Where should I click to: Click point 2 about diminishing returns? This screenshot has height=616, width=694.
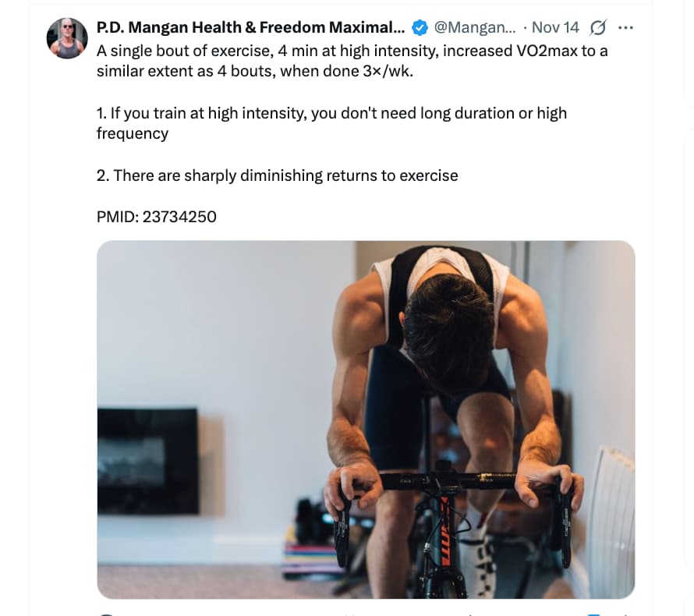point(278,175)
